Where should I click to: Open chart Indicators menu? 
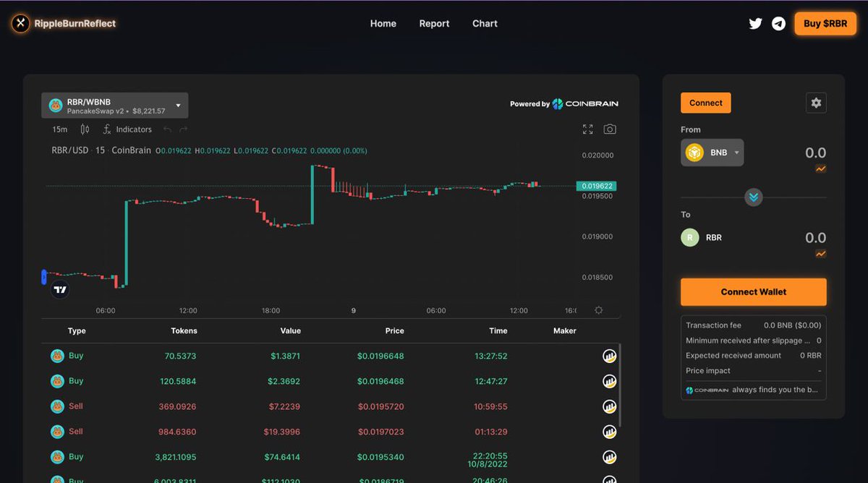127,129
